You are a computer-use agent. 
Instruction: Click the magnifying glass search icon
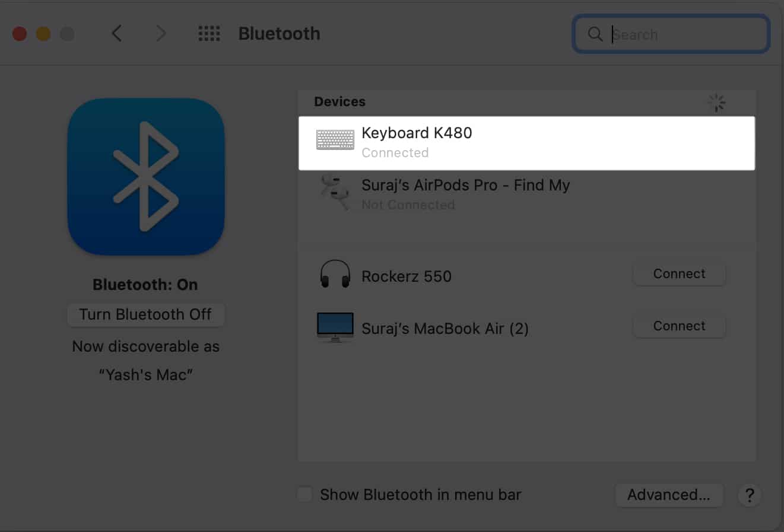[595, 34]
